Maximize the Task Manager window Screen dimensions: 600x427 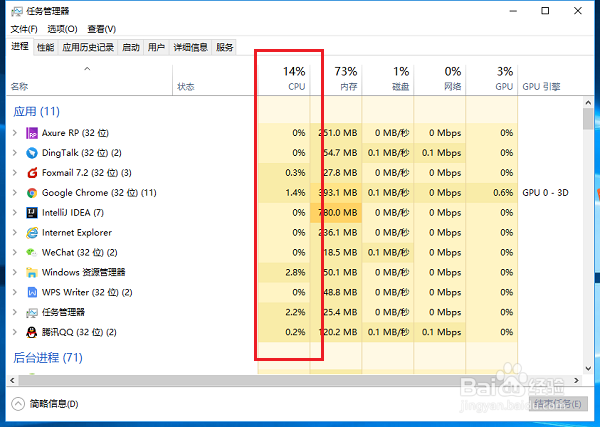pyautogui.click(x=545, y=11)
